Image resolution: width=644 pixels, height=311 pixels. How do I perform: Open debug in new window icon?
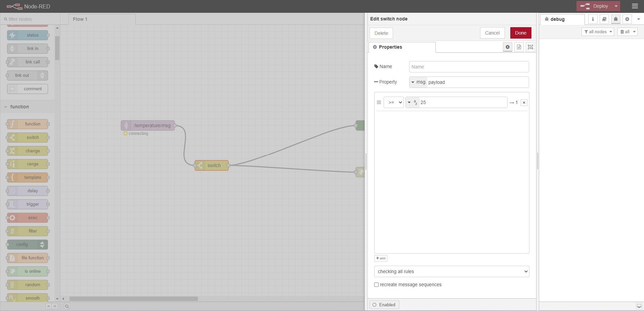click(x=639, y=306)
